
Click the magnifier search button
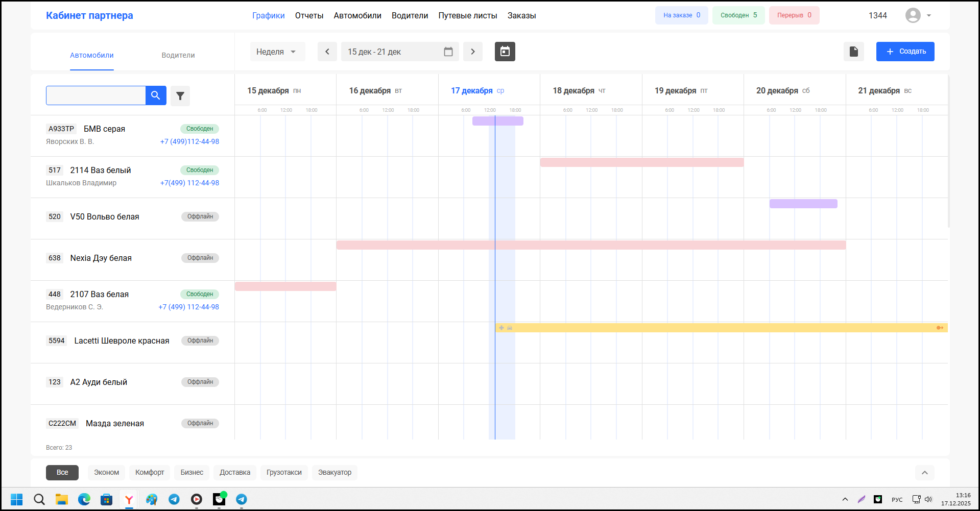tap(156, 95)
